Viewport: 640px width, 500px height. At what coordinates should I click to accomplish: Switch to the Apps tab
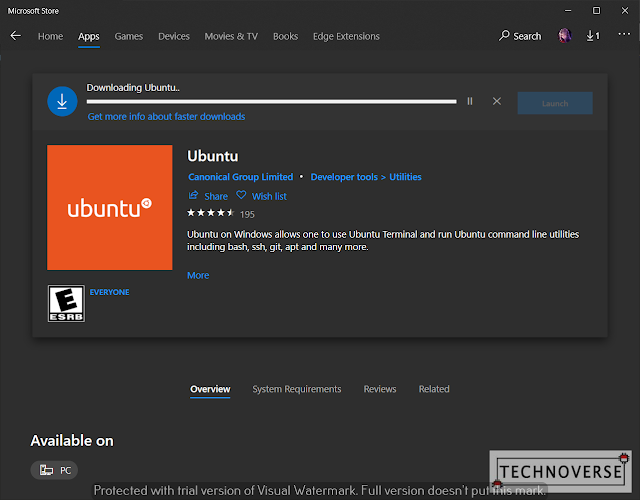(x=89, y=36)
